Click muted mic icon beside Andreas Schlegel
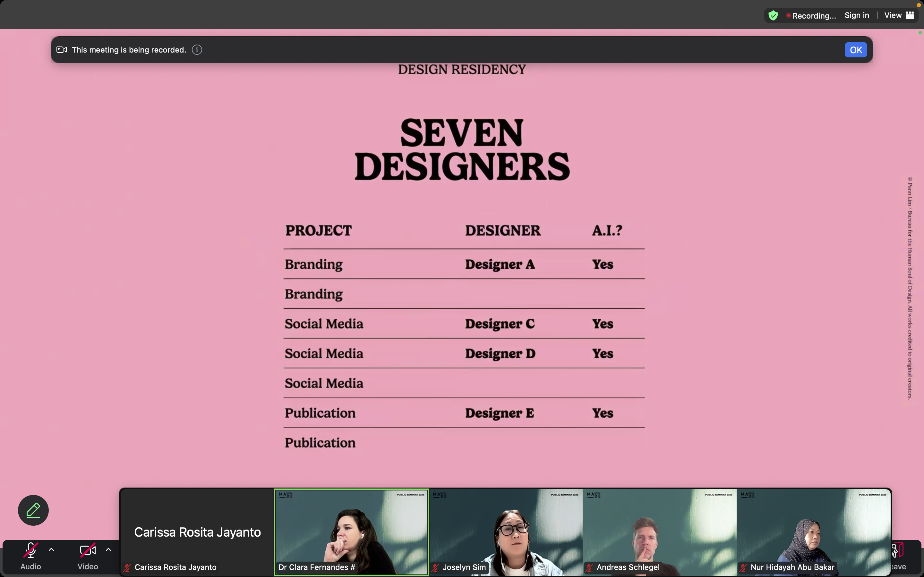The image size is (924, 577). (589, 567)
